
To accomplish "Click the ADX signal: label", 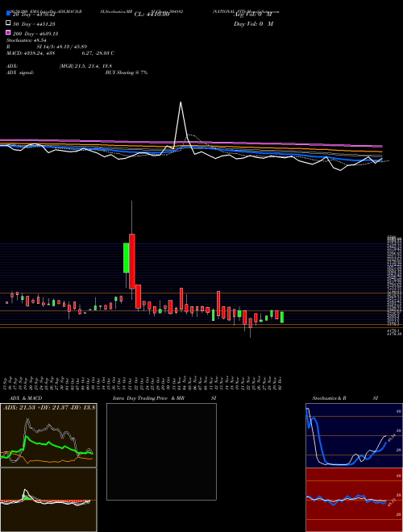I will click(x=20, y=73).
